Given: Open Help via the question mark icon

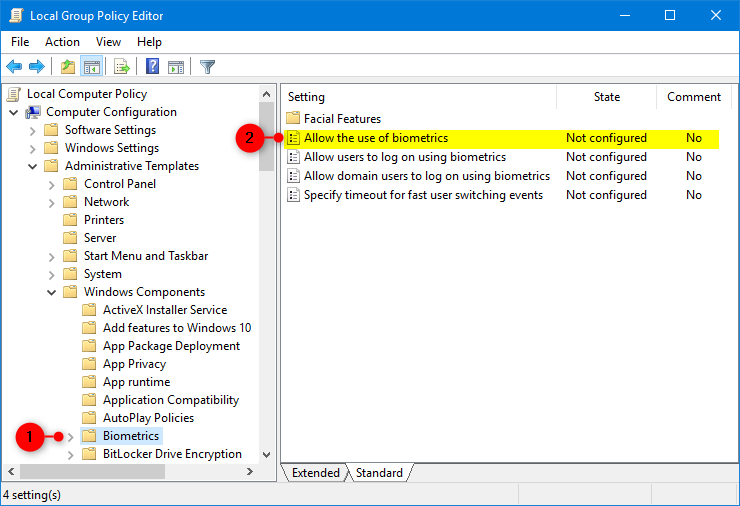Looking at the screenshot, I should coord(152,67).
